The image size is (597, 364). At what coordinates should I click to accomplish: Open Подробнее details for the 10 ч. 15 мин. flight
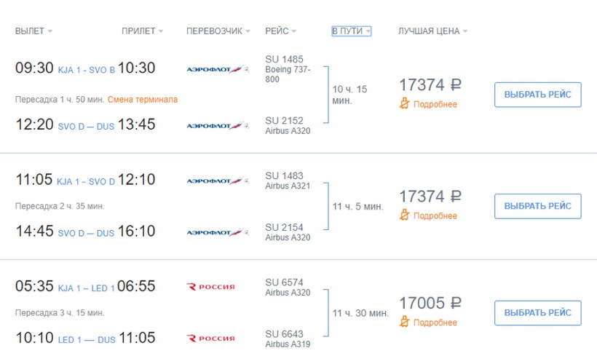pos(435,104)
